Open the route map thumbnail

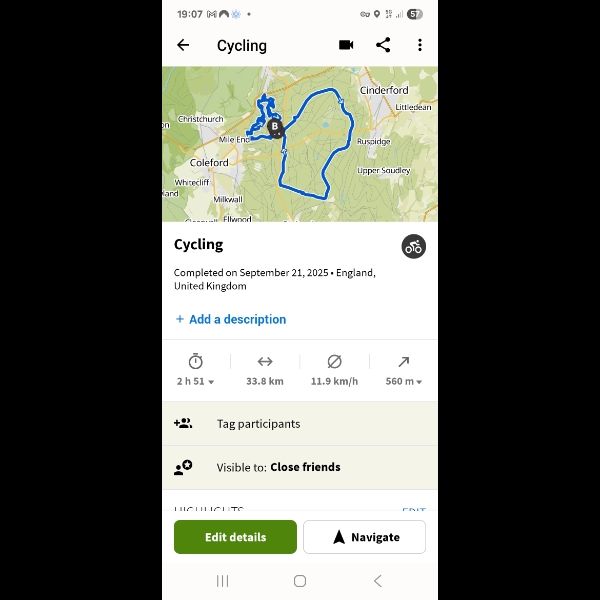tap(300, 144)
